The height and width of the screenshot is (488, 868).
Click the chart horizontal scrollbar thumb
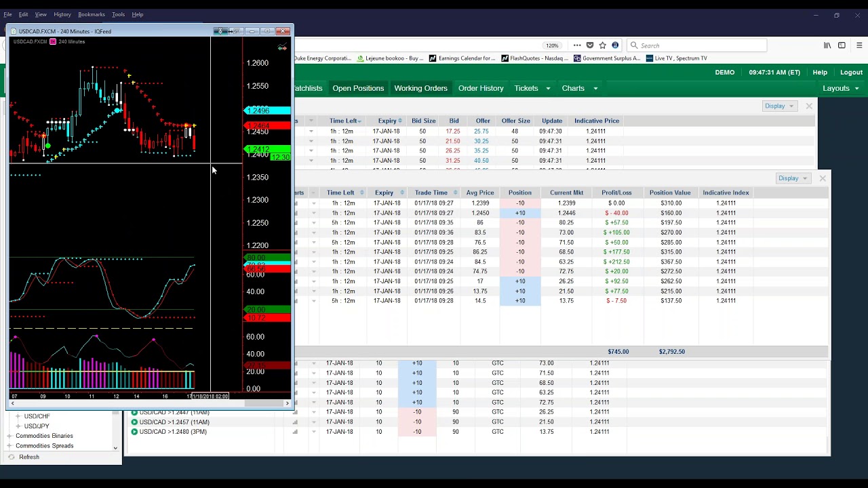pyautogui.click(x=264, y=403)
